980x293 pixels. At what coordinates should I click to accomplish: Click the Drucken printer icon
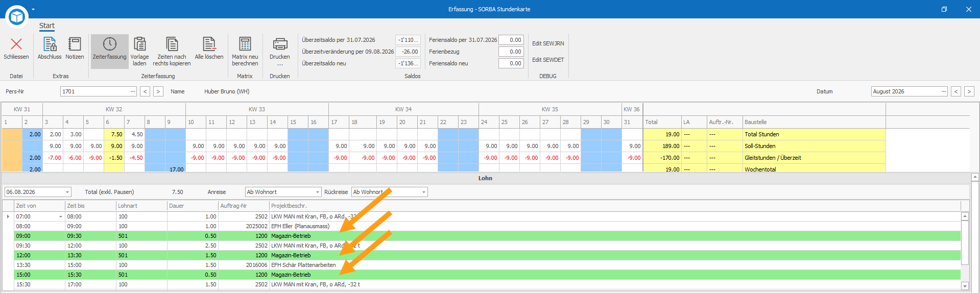click(280, 44)
